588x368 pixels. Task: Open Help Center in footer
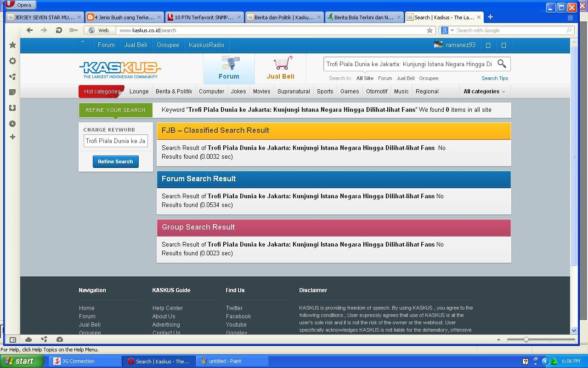tap(168, 308)
